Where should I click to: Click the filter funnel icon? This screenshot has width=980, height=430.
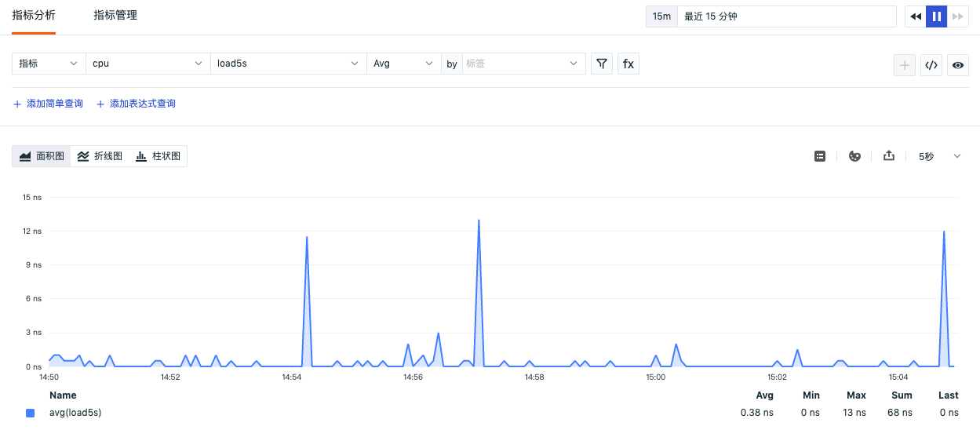pos(601,64)
